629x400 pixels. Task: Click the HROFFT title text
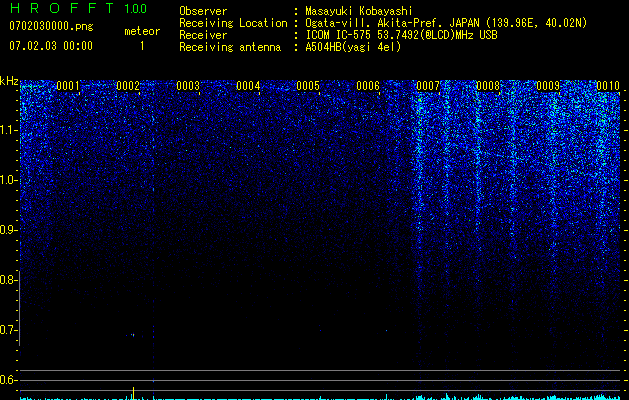pyautogui.click(x=62, y=8)
